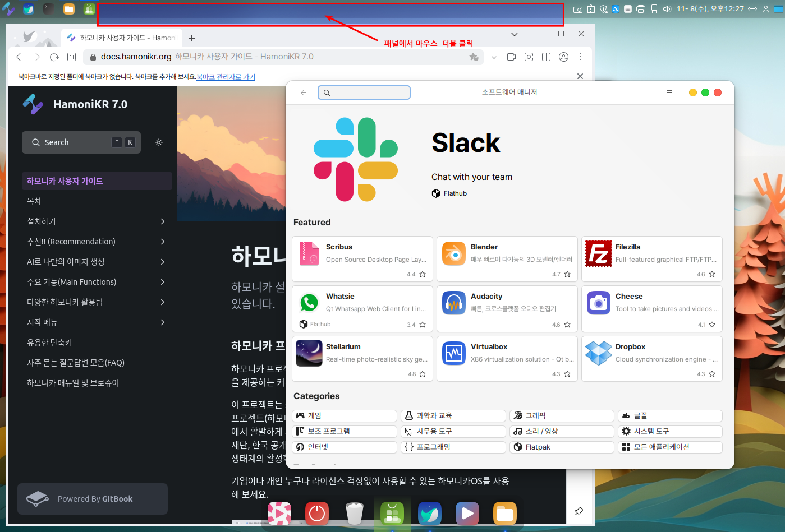This screenshot has width=785, height=532.
Task: Open the browser downloads icon
Action: pyautogui.click(x=494, y=57)
